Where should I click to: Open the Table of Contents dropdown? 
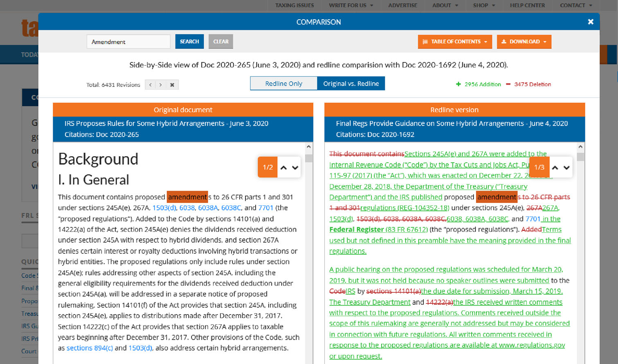(454, 42)
